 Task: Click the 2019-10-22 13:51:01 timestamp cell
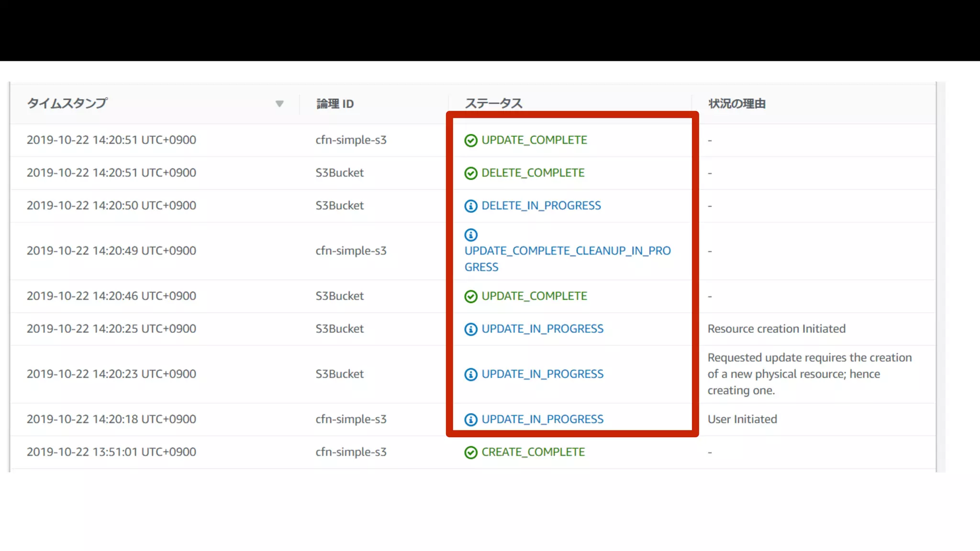[x=111, y=452]
